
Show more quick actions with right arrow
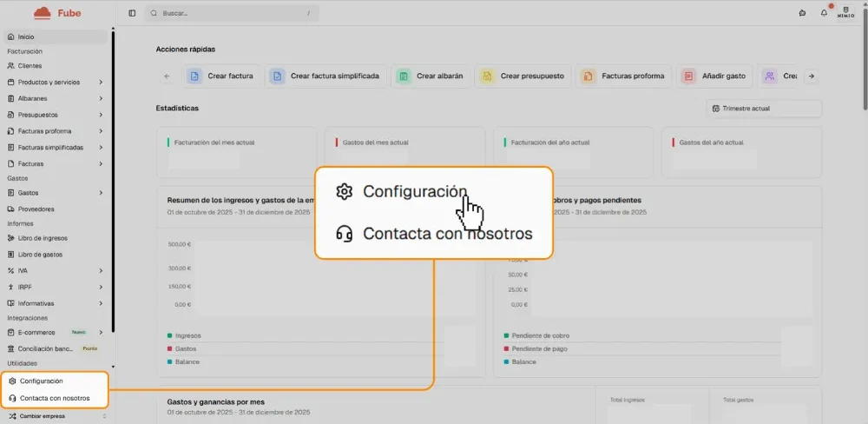(811, 76)
